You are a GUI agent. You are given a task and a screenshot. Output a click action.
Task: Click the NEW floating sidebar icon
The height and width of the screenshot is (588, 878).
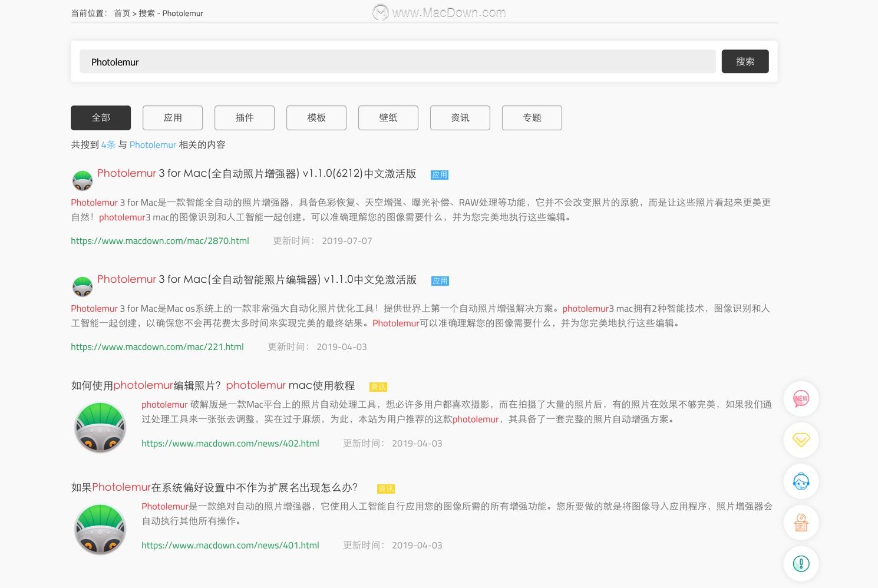coord(801,399)
